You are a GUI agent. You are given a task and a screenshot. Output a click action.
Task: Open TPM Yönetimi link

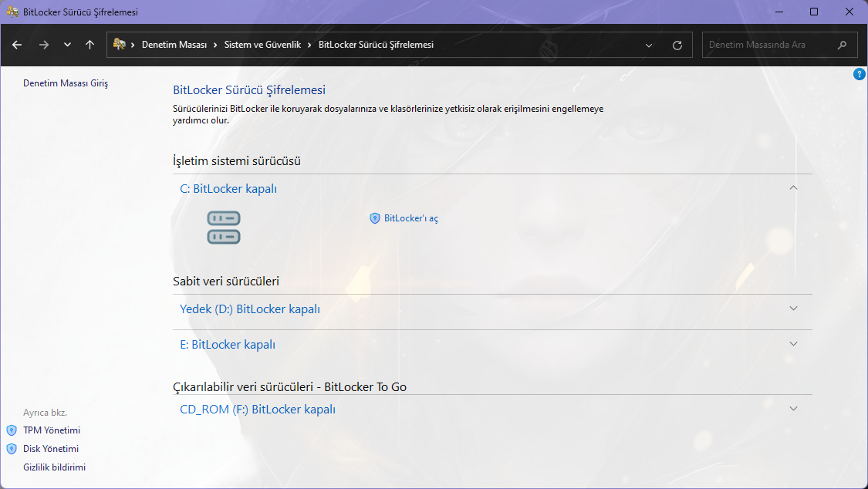point(52,430)
